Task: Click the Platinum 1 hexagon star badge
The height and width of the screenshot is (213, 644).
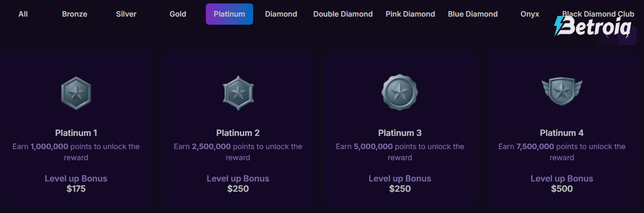Action: tap(76, 93)
